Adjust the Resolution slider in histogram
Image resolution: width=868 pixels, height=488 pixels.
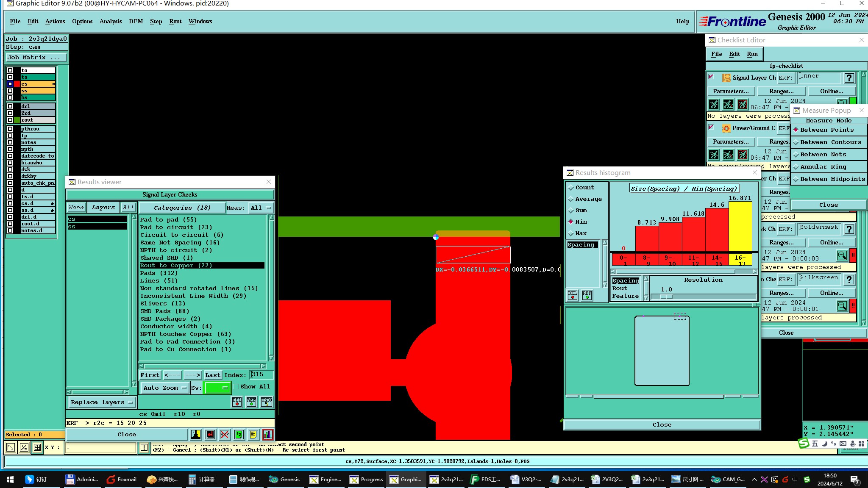tap(666, 297)
